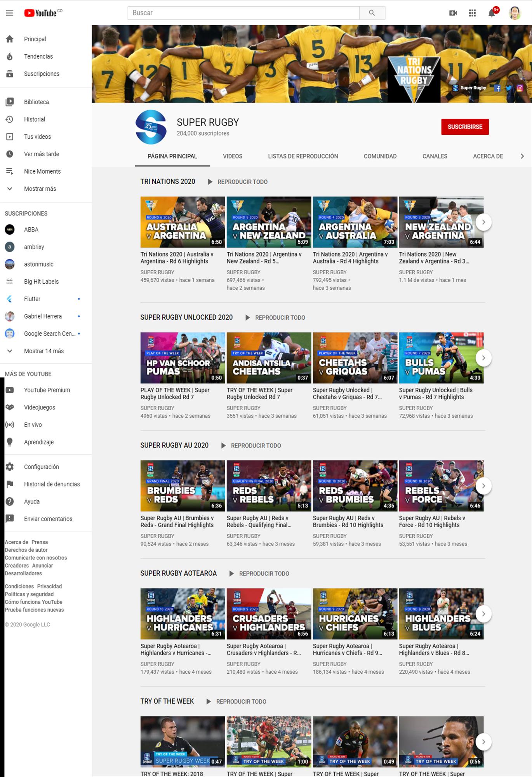Advance Super Rugby AU 2020 carousel arrow
The image size is (532, 777).
(483, 486)
